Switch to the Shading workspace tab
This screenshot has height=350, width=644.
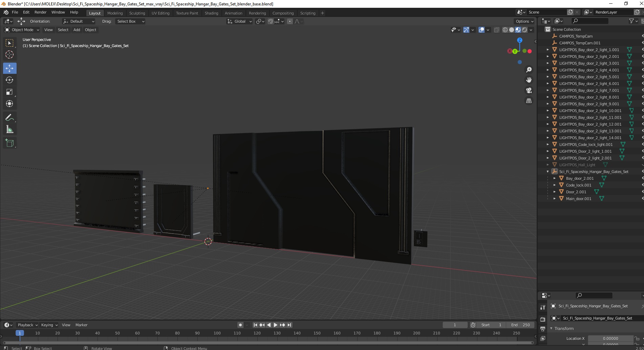click(211, 13)
